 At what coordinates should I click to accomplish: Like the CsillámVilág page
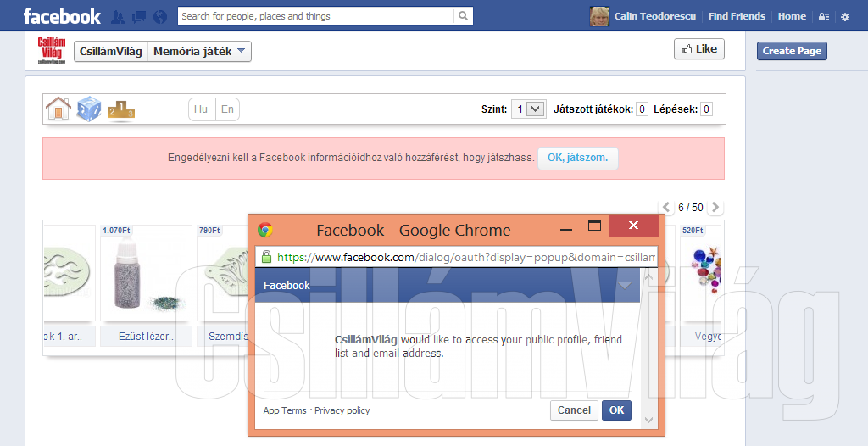(x=699, y=49)
